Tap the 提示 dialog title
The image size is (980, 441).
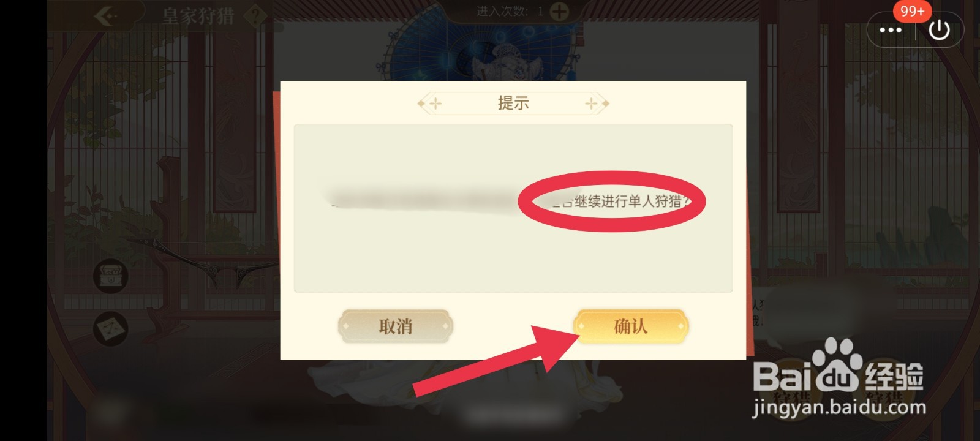pyautogui.click(x=513, y=103)
